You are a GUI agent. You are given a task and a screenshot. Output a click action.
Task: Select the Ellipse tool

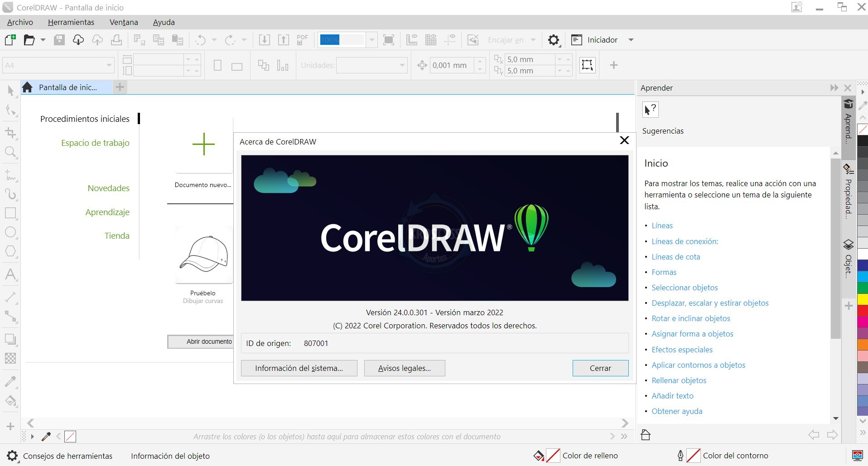(x=10, y=232)
